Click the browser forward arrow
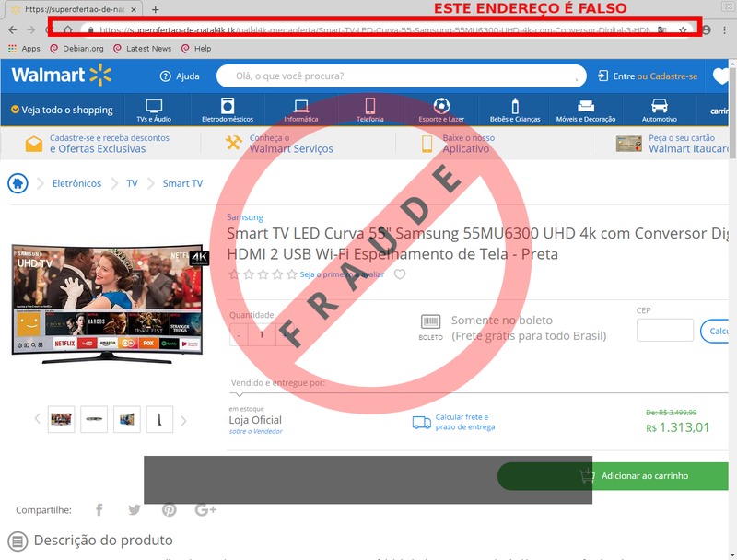 click(31, 30)
